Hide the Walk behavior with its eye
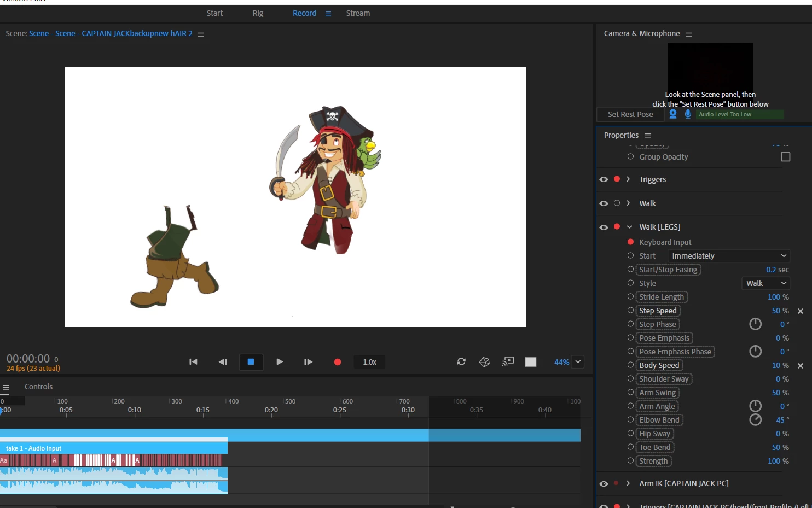 pyautogui.click(x=604, y=203)
